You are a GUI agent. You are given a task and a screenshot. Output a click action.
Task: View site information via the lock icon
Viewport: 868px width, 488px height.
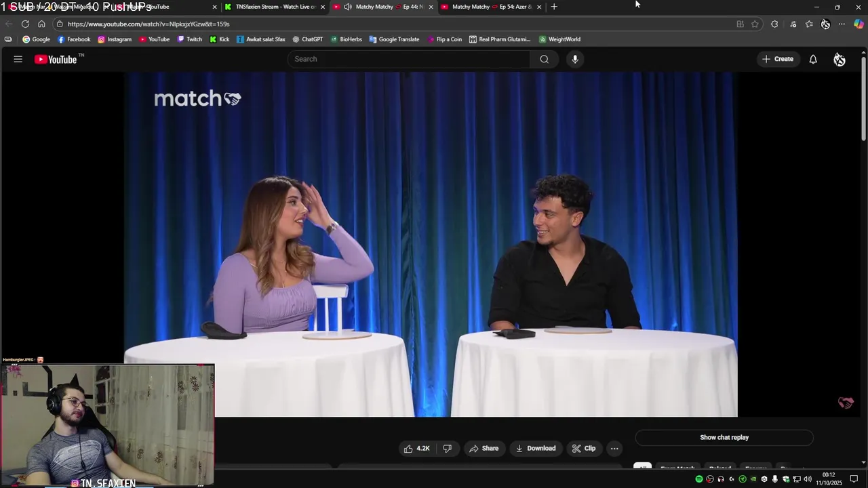click(60, 24)
